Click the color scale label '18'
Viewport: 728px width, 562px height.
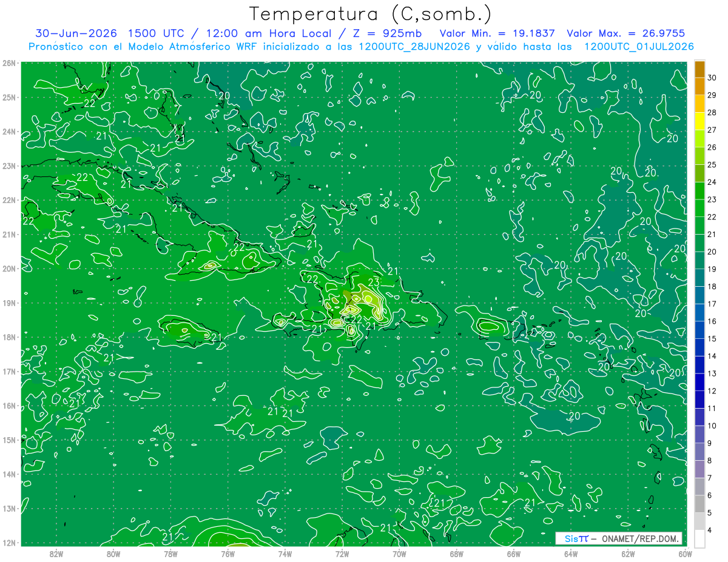tap(712, 286)
